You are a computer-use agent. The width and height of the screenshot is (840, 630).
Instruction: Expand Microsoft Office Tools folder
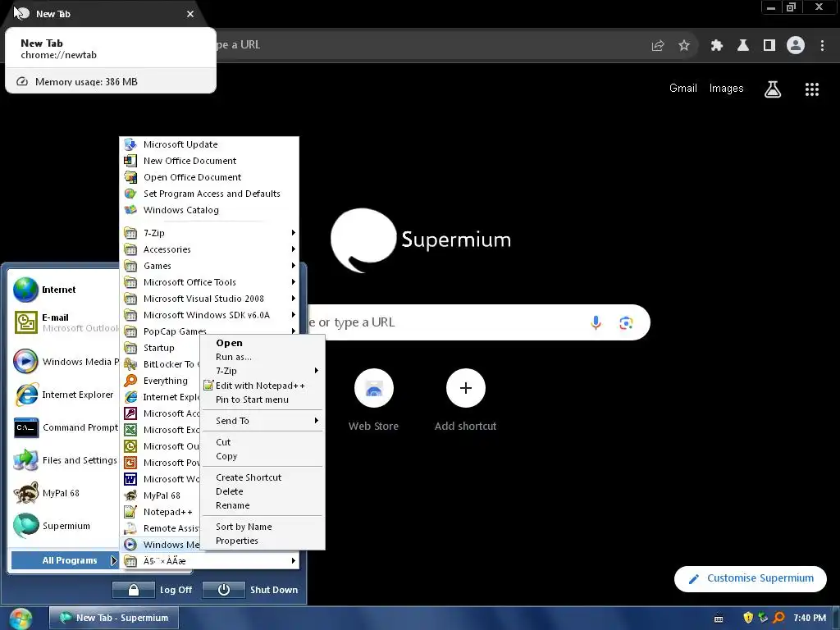[x=209, y=282]
